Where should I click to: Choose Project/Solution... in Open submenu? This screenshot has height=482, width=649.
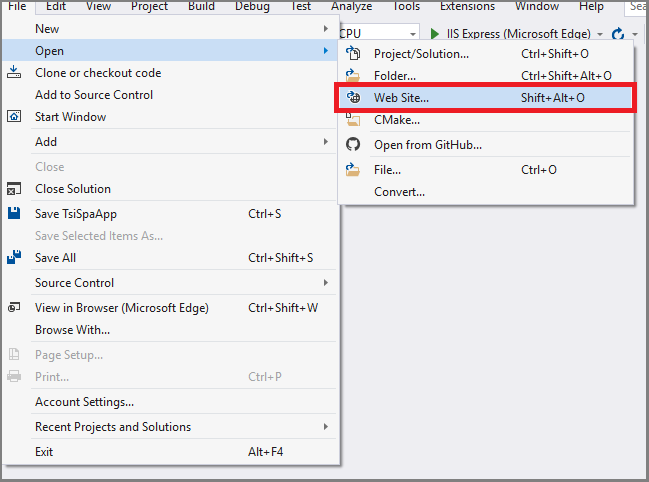tap(486, 53)
